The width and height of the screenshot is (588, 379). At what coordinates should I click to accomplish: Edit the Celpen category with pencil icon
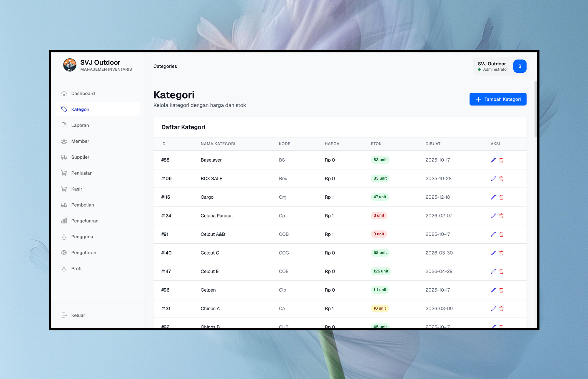(x=493, y=290)
